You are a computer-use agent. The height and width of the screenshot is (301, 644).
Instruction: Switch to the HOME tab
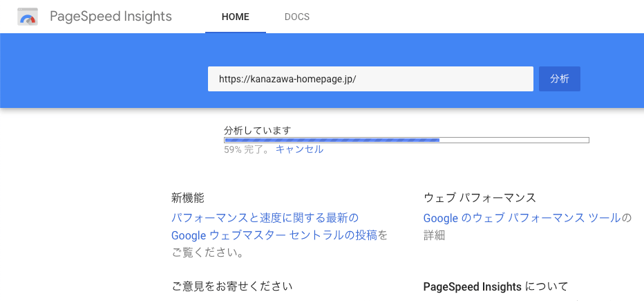(x=236, y=17)
